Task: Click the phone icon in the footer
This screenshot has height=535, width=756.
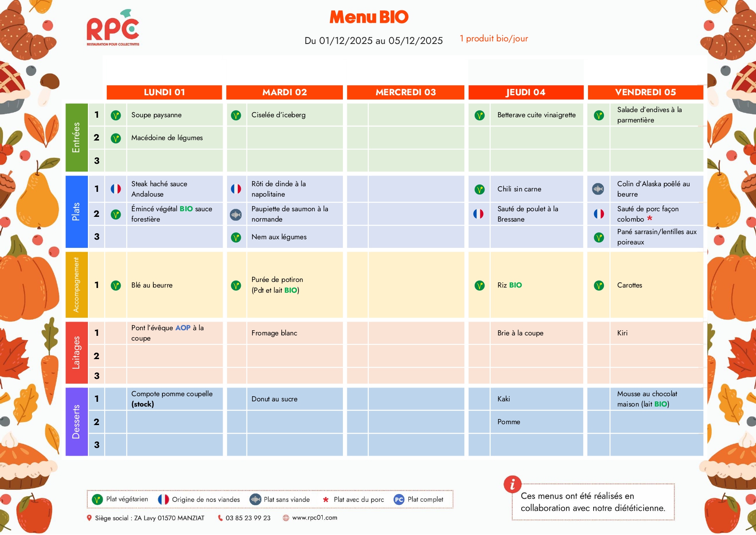Action: [220, 518]
